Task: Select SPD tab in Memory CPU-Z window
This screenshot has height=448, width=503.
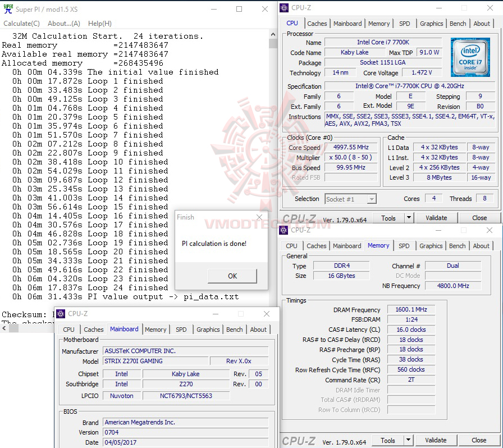Action: [404, 246]
